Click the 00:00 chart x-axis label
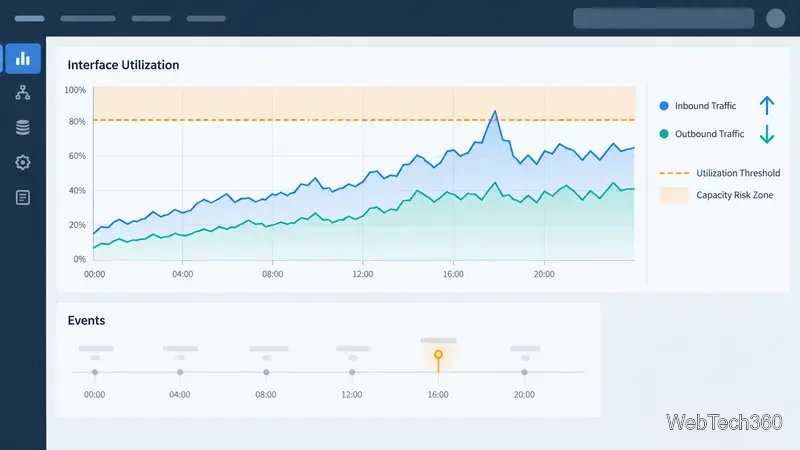Screen dimensions: 800x450 pyautogui.click(x=94, y=274)
